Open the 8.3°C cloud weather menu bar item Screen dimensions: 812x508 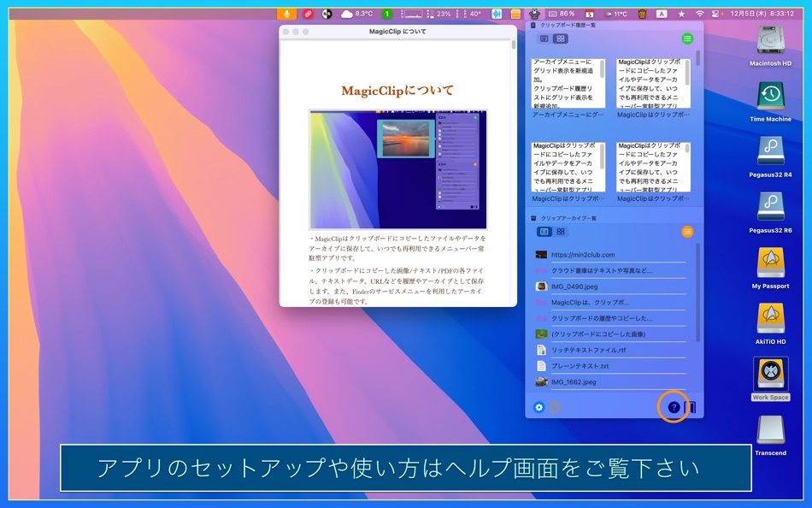(x=356, y=14)
